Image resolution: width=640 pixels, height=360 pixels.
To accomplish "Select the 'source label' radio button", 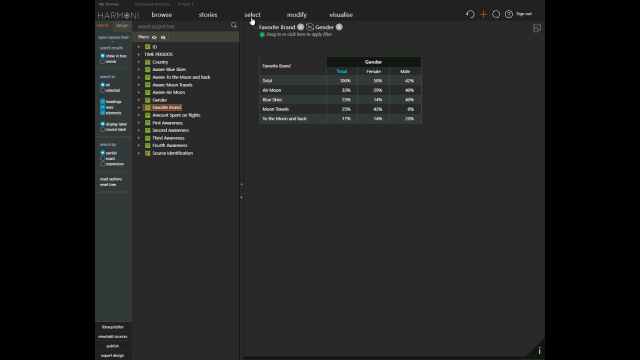I will (x=102, y=129).
